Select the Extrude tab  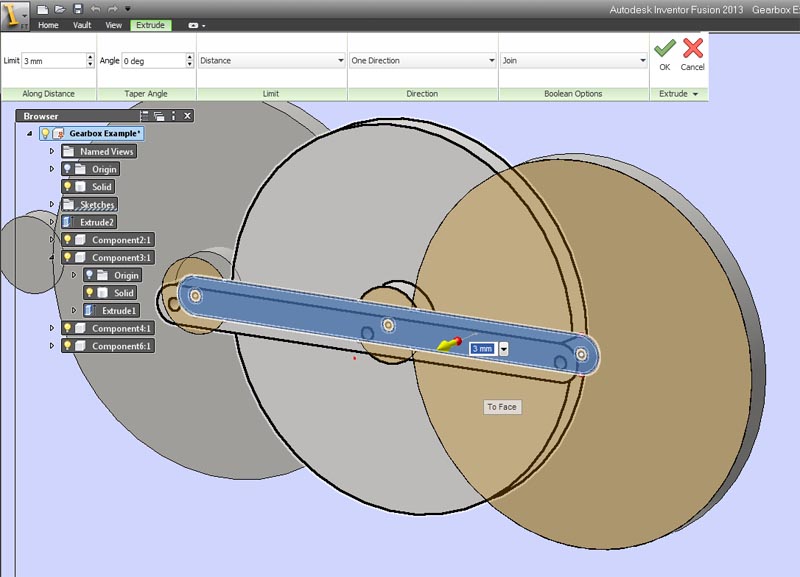coord(151,25)
